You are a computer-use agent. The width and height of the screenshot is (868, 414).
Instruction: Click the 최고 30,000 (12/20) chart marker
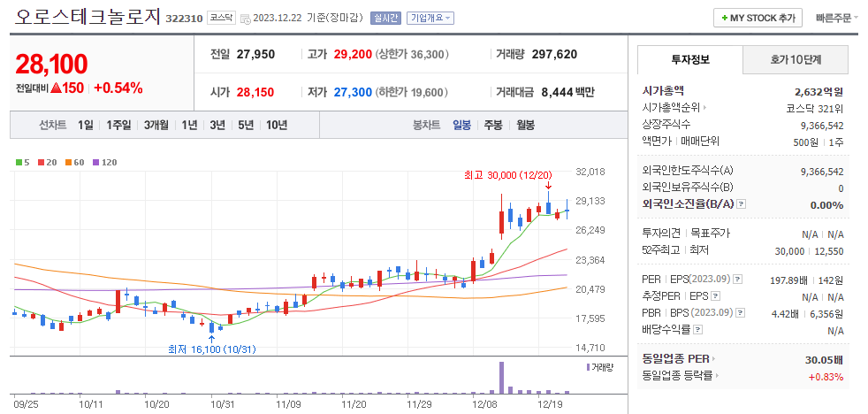[507, 175]
